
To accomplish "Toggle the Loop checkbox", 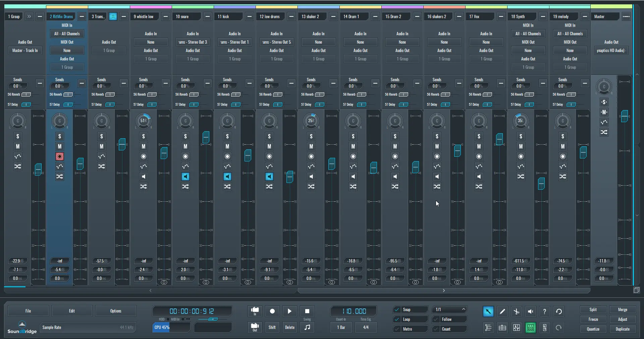I will click(x=397, y=320).
